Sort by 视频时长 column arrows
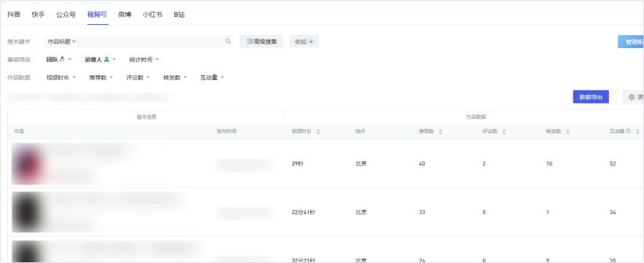 click(x=318, y=131)
